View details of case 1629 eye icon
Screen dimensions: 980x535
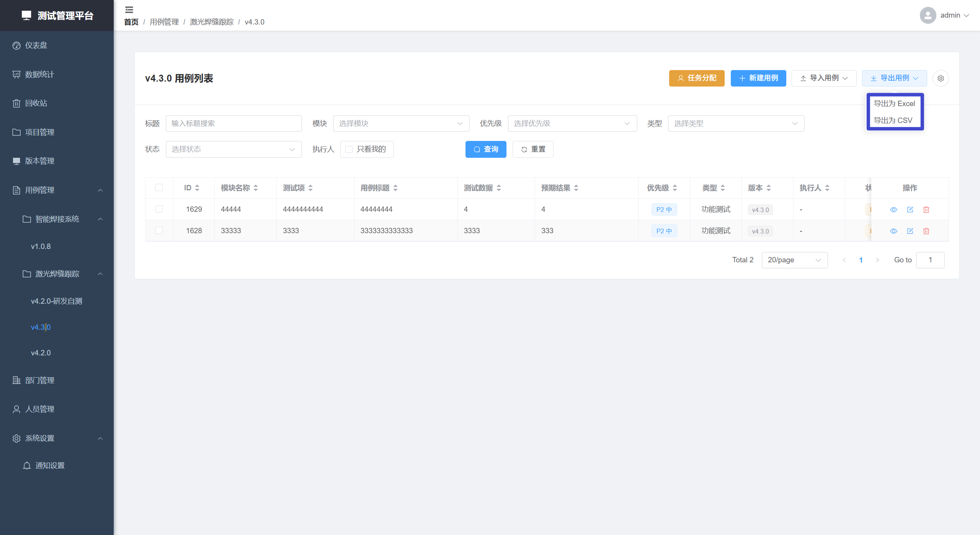click(x=893, y=209)
